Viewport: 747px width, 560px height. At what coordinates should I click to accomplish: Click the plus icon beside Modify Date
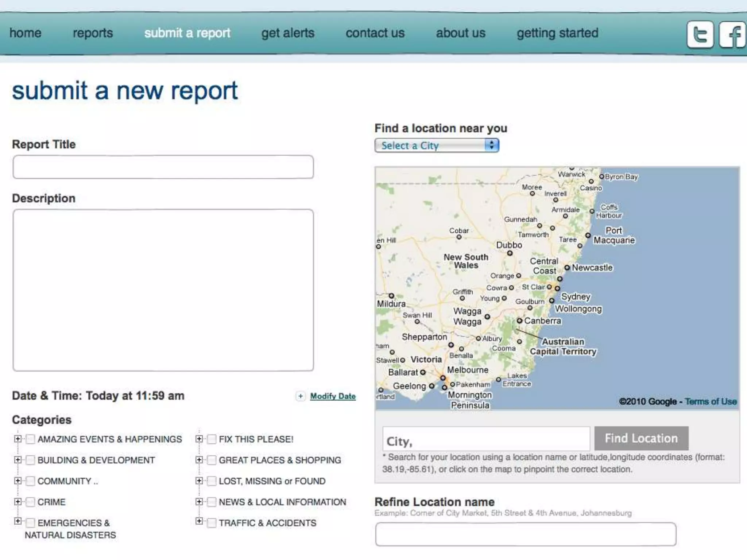(x=300, y=396)
